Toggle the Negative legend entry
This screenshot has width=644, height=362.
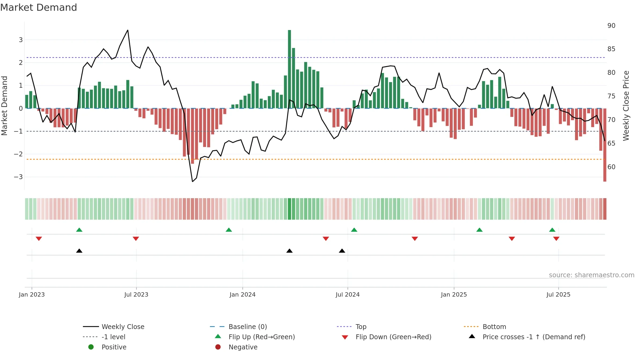(x=236, y=347)
